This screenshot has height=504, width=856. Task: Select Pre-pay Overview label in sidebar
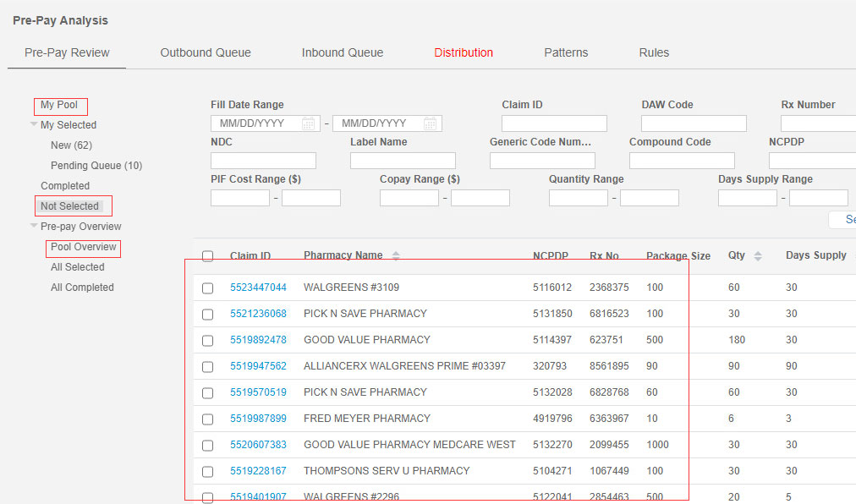pyautogui.click(x=81, y=226)
